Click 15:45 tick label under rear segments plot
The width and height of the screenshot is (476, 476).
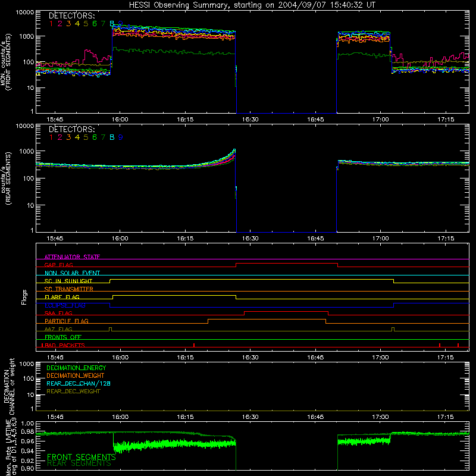point(55,239)
